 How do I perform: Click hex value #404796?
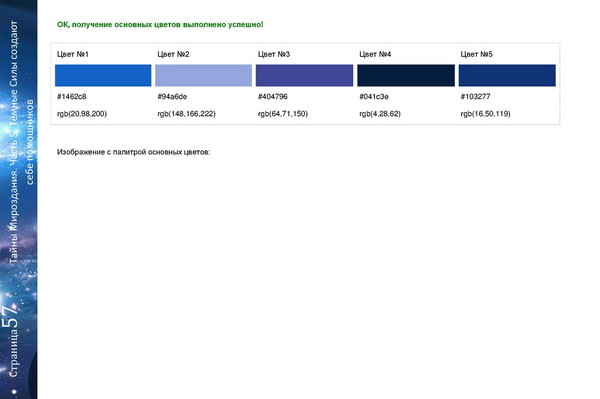click(x=272, y=97)
